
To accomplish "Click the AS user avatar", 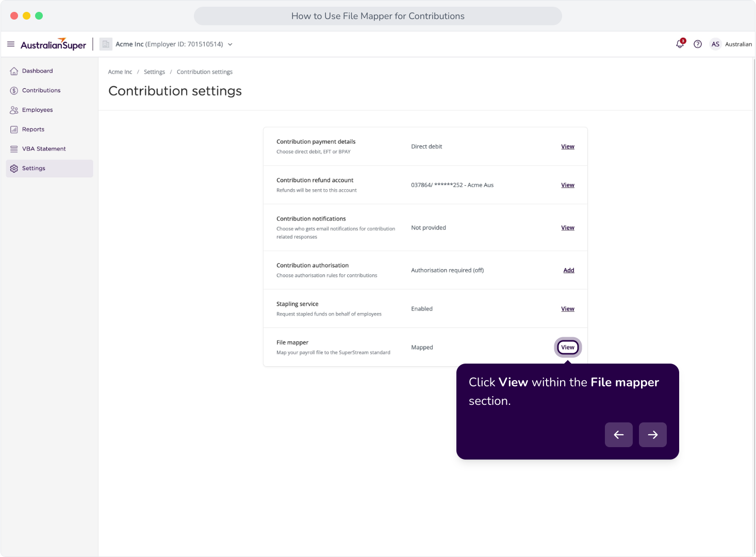I will tap(715, 44).
